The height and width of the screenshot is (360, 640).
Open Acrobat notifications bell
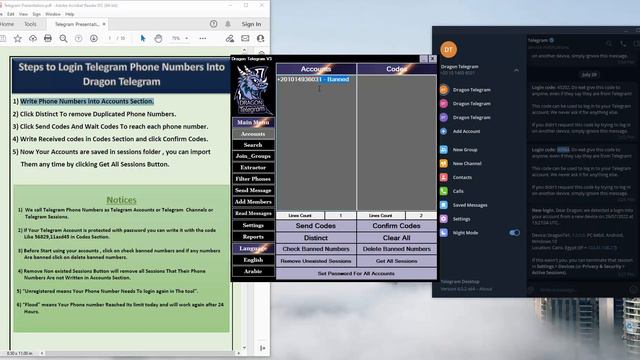coord(228,24)
